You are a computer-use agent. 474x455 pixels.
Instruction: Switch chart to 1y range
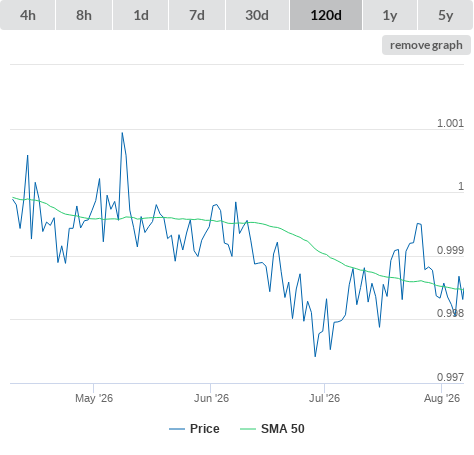[x=390, y=15]
